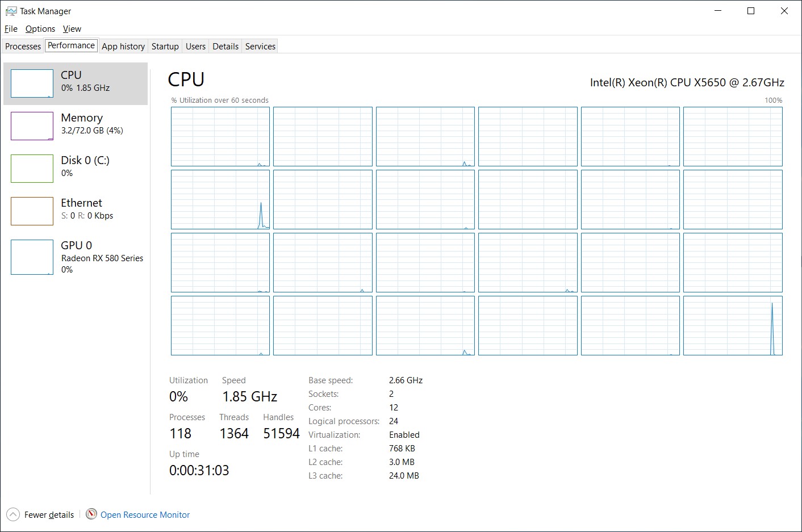The width and height of the screenshot is (802, 532).
Task: Select the Ethernet sidebar graph
Action: pyautogui.click(x=32, y=211)
